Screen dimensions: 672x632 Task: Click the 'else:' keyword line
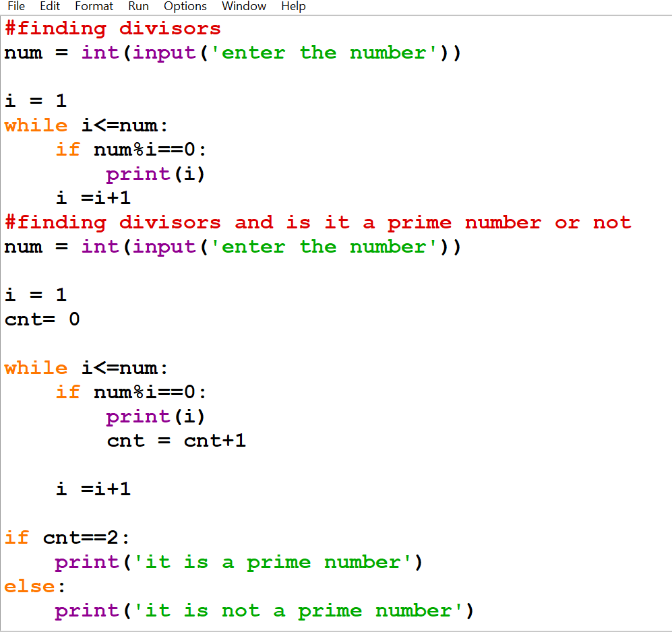coord(35,586)
